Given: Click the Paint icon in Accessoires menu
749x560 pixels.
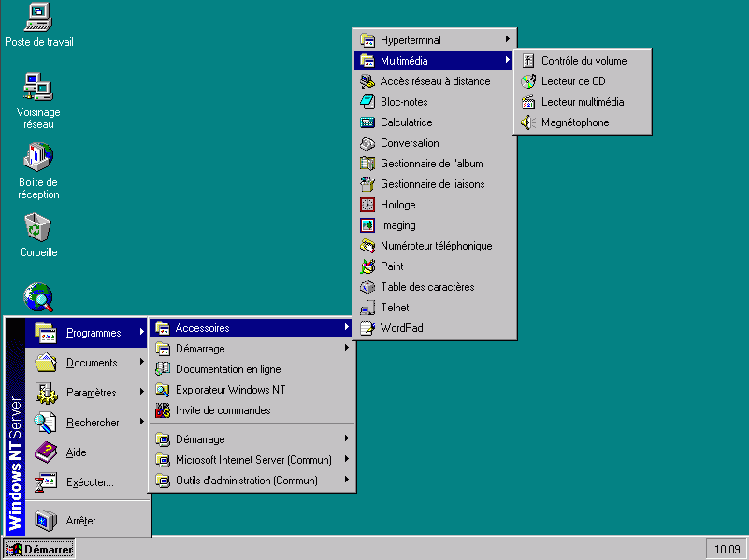Looking at the screenshot, I should 367,266.
